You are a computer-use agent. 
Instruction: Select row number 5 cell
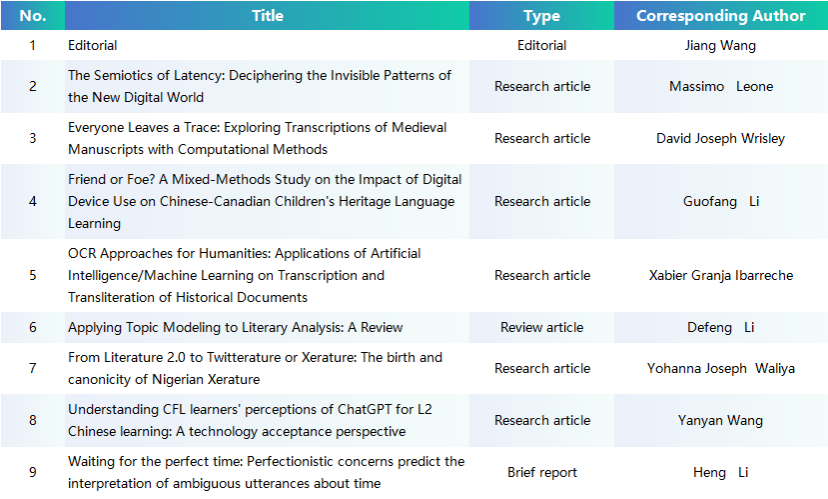click(x=32, y=275)
